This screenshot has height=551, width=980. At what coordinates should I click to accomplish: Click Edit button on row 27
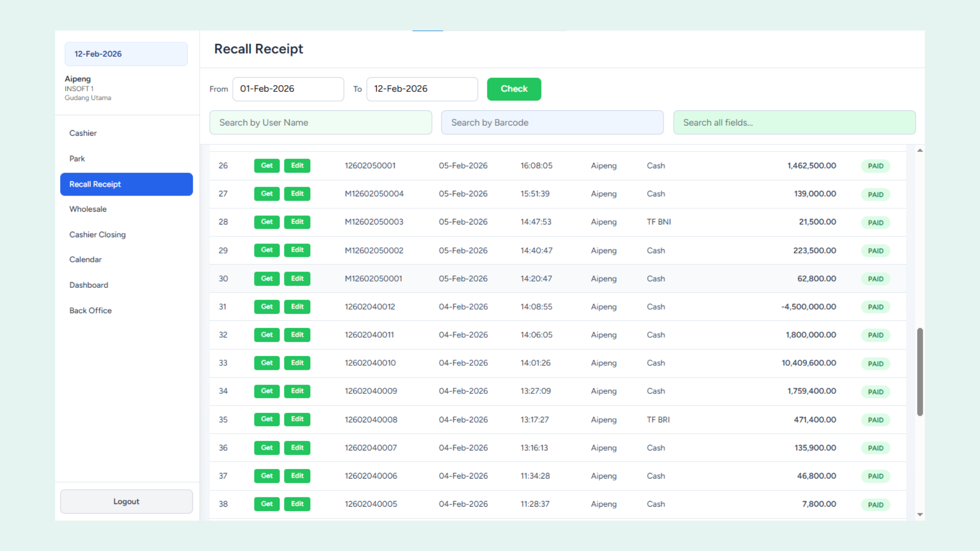pyautogui.click(x=297, y=194)
